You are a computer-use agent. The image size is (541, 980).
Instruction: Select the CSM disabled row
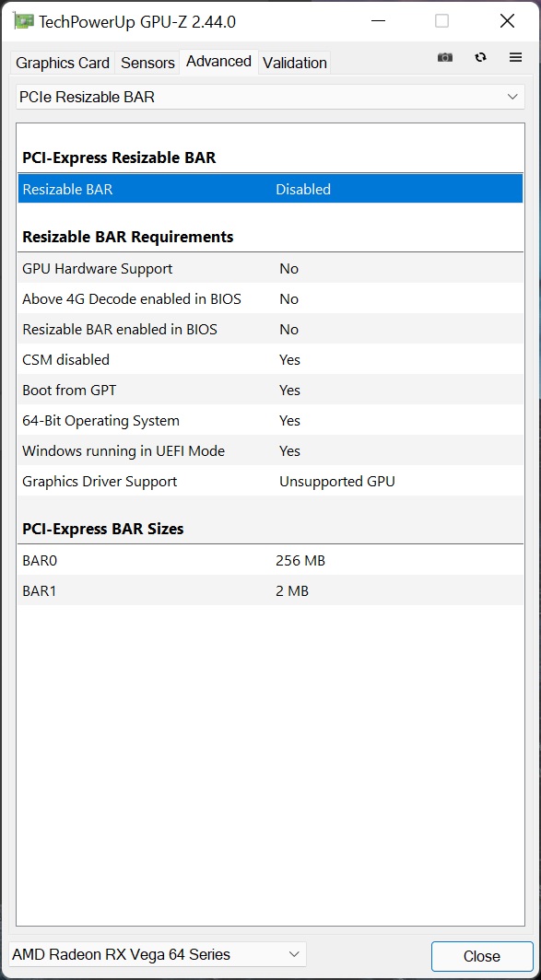point(270,359)
